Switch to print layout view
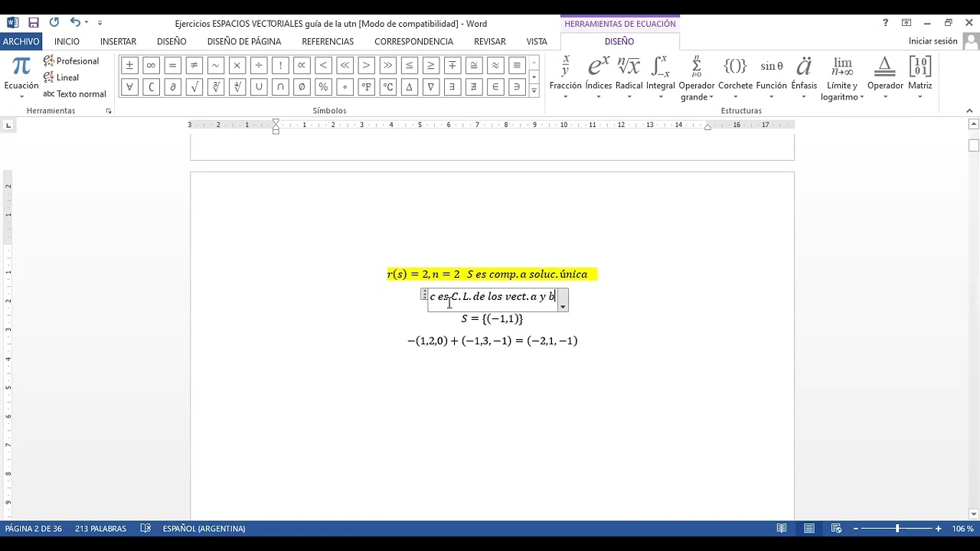980x551 pixels. point(809,528)
